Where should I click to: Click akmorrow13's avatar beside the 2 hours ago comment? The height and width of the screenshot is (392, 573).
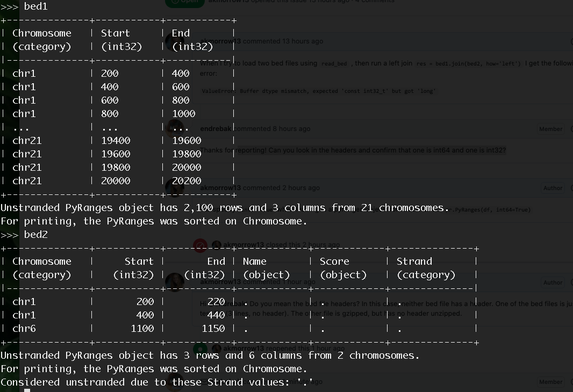click(174, 187)
